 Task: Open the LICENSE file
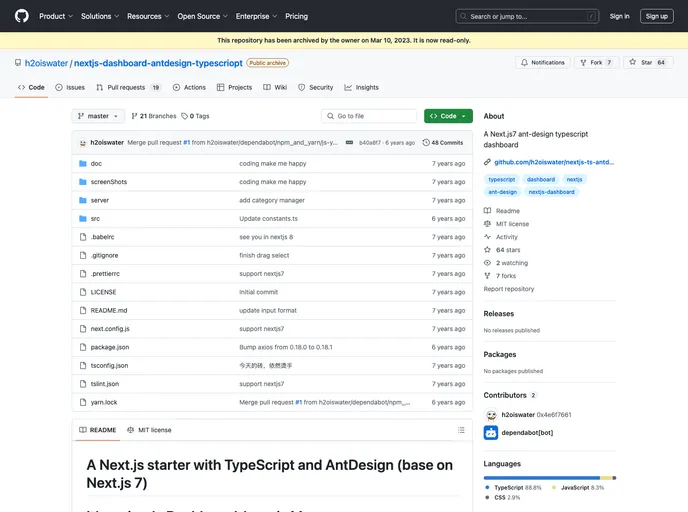(x=103, y=292)
